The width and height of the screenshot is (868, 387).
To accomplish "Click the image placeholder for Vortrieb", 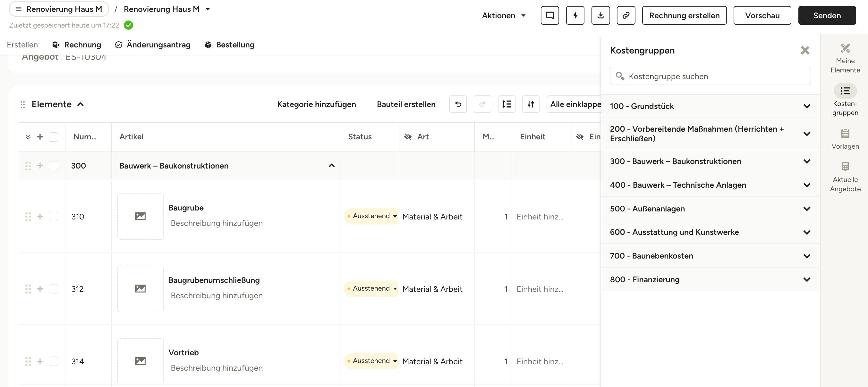I will pyautogui.click(x=140, y=361).
